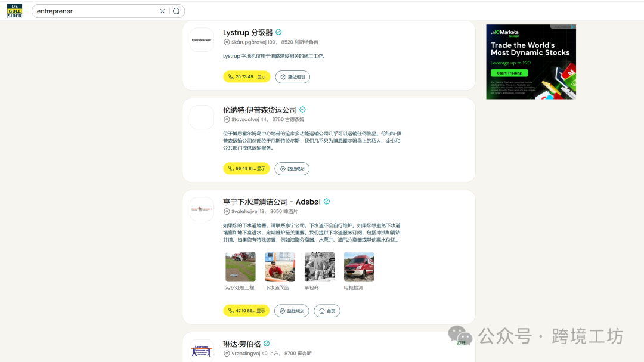Click the location pin beside Stavsdalvej 44
644x362 pixels.
[x=227, y=119]
